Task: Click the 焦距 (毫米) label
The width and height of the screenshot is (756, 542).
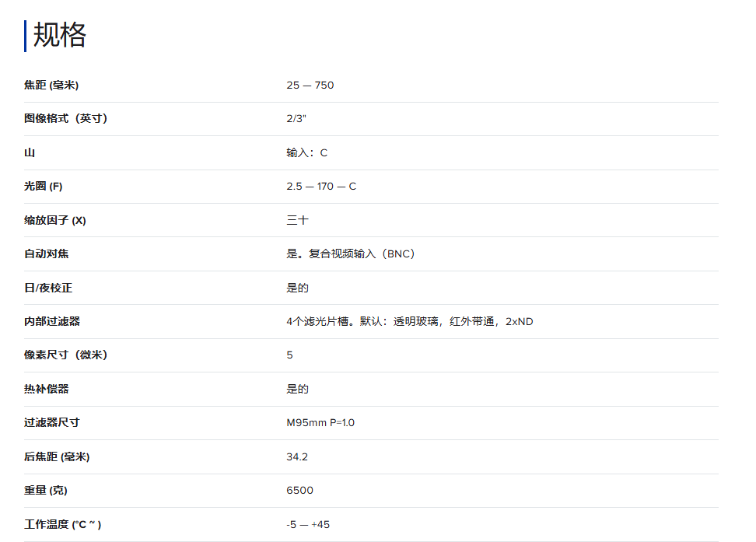Action: tap(51, 85)
